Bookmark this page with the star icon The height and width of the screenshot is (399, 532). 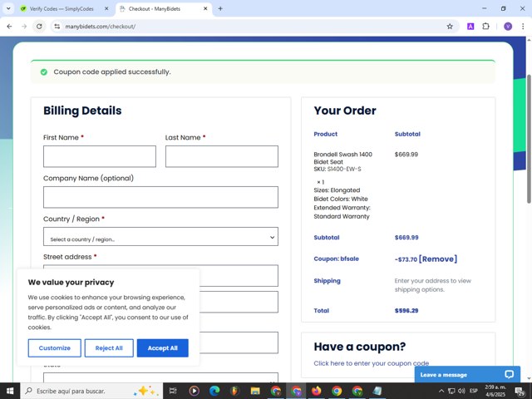[450, 26]
